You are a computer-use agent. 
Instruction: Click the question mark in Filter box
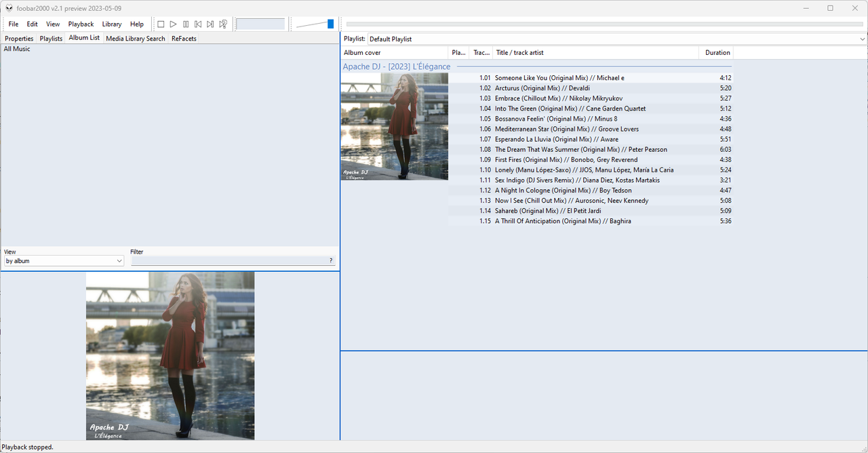pos(331,260)
